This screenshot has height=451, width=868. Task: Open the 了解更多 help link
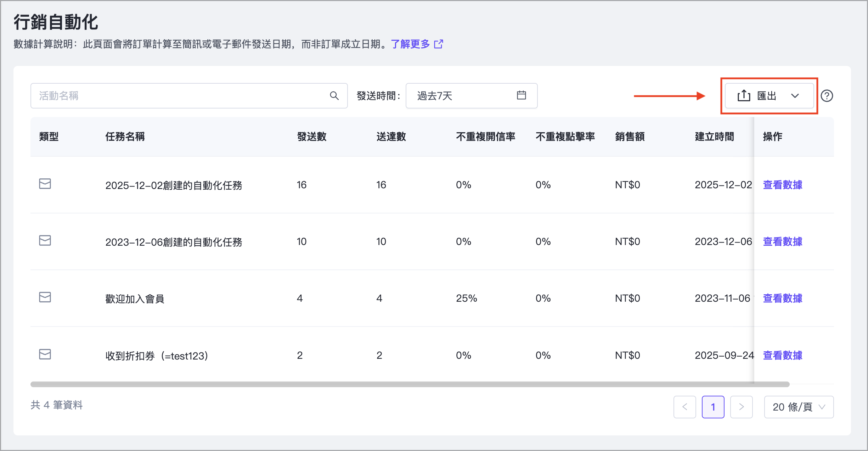410,44
